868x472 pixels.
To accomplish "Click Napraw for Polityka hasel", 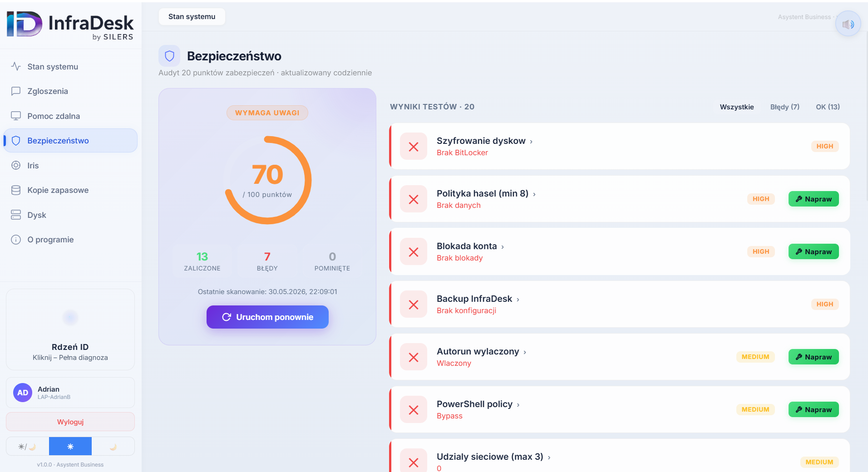I will (x=814, y=199).
